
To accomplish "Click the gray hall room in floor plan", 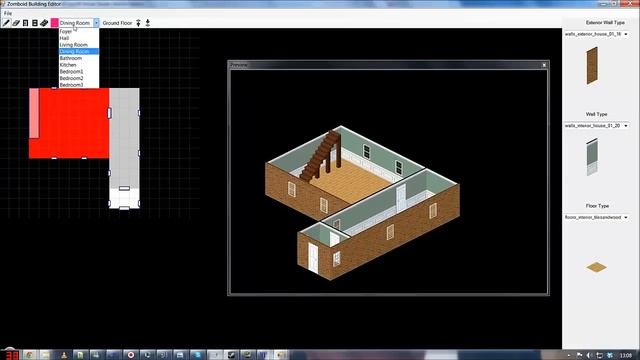I will coord(124,137).
